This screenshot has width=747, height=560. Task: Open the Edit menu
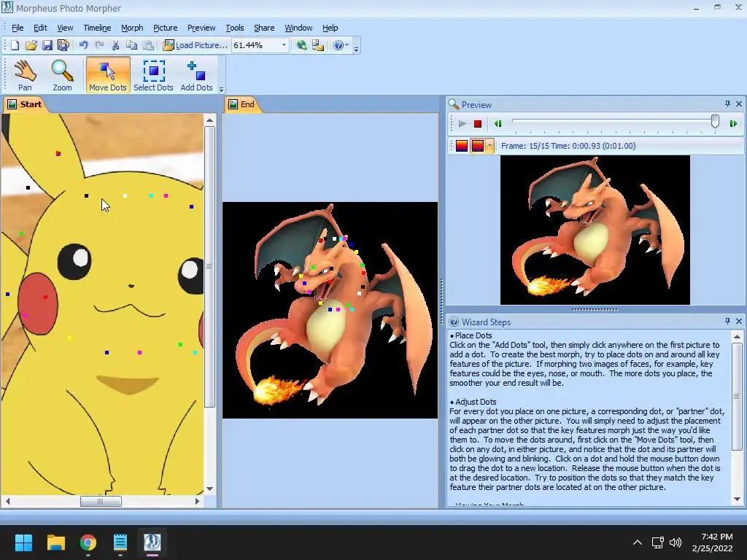pyautogui.click(x=40, y=28)
